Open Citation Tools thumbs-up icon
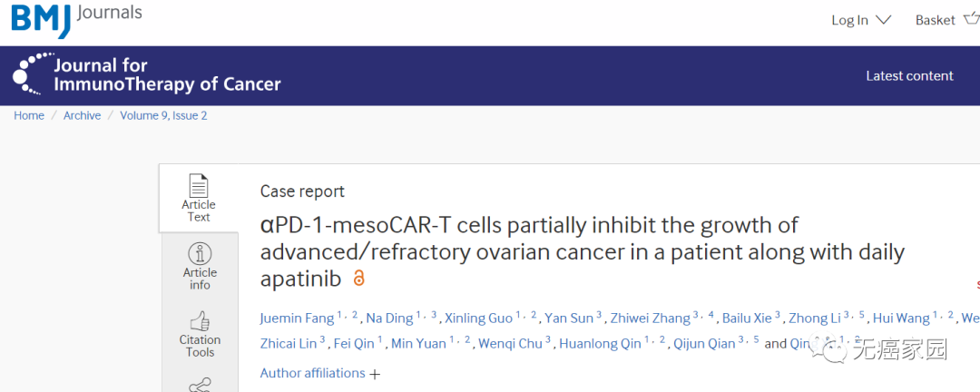Screen dimensions: 980x392 click(200, 321)
